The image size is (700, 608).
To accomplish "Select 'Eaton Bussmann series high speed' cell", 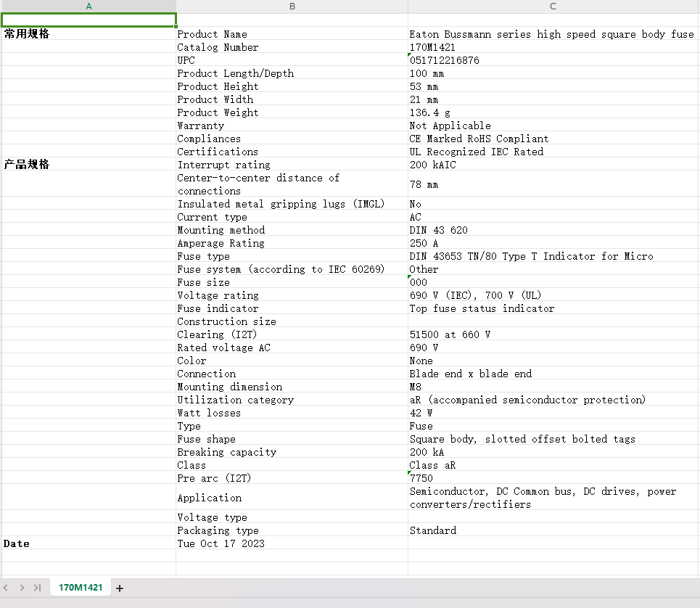I will [x=553, y=34].
